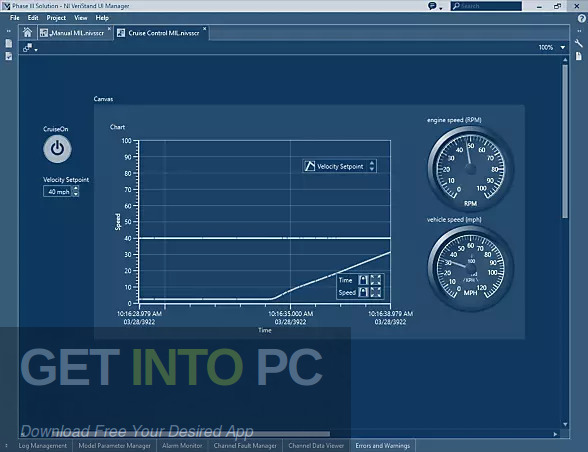The image size is (588, 452).
Task: Toggle the Speed axis autoscale lock
Action: (x=363, y=292)
